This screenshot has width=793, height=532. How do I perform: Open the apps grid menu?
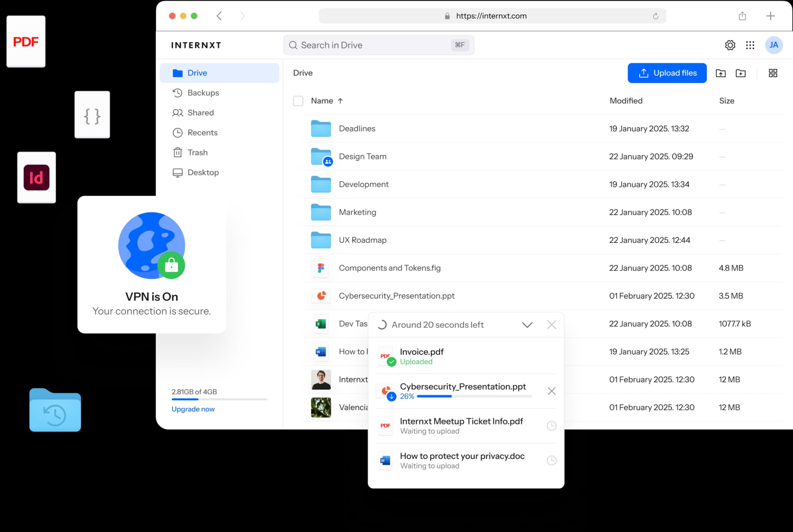pos(750,45)
